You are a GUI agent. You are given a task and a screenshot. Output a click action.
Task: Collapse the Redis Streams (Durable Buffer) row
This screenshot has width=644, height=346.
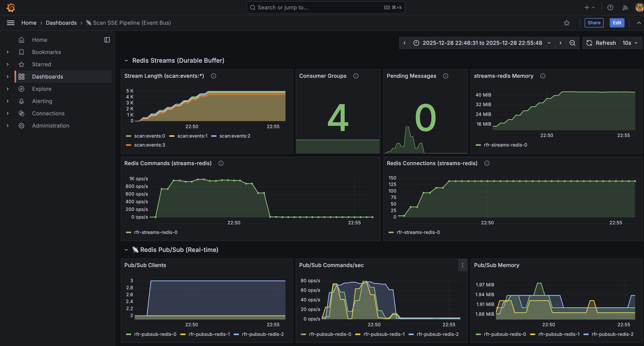tap(126, 61)
